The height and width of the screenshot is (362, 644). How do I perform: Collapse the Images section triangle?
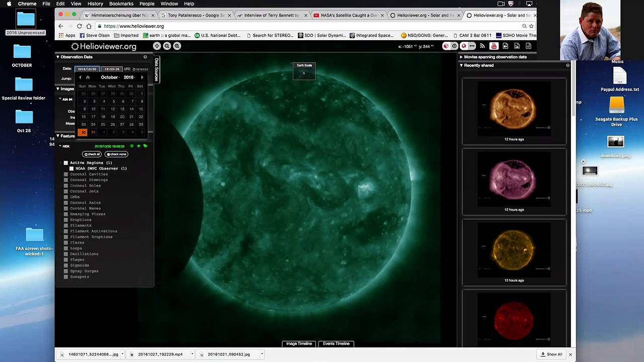click(x=58, y=89)
